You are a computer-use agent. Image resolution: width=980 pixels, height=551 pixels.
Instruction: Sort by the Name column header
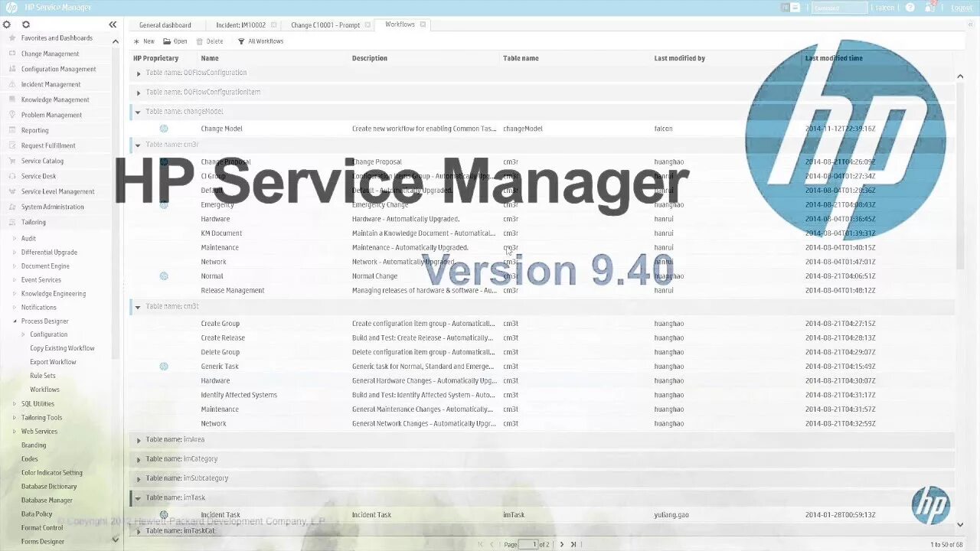[x=210, y=58]
